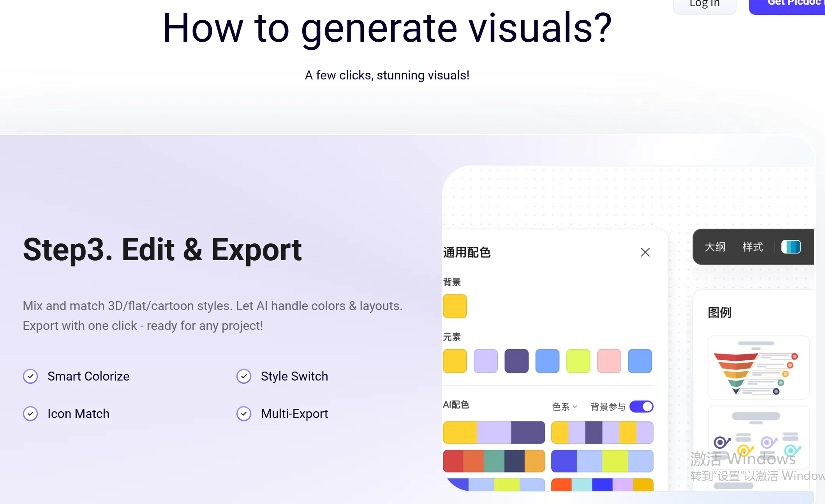Close the 通用配色 color panel
This screenshot has width=825, height=504.
[x=645, y=252]
